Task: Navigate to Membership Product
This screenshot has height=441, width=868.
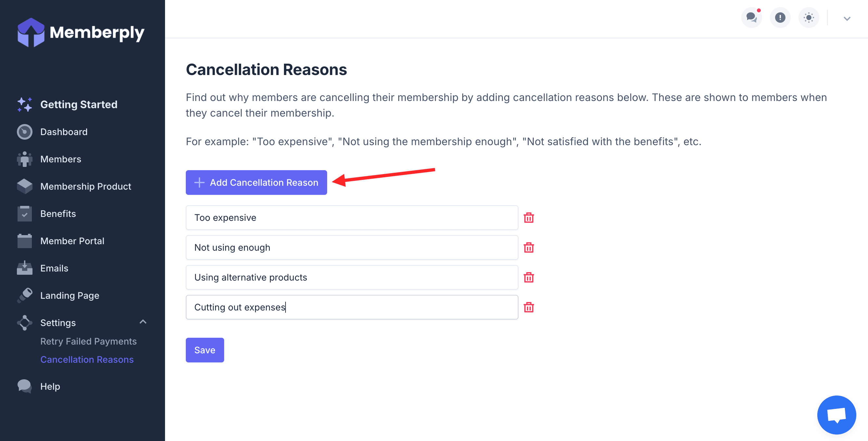Action: [x=85, y=186]
